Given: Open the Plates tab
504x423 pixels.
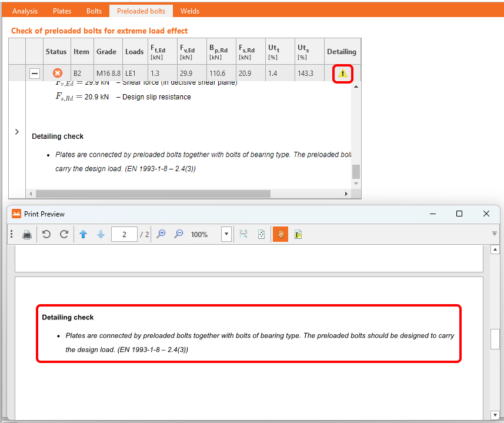Looking at the screenshot, I should (62, 11).
